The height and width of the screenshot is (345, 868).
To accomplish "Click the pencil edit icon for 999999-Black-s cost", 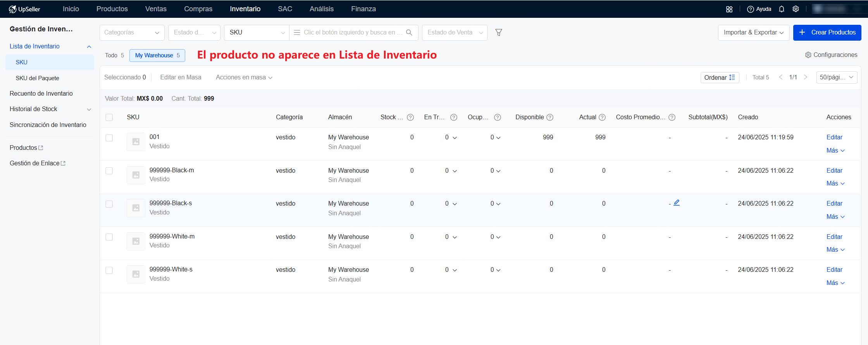I will (677, 203).
